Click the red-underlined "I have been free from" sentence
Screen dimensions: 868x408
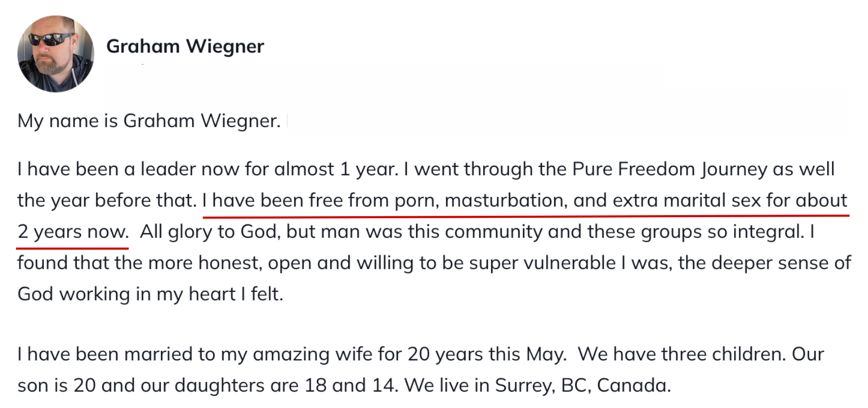tap(524, 200)
